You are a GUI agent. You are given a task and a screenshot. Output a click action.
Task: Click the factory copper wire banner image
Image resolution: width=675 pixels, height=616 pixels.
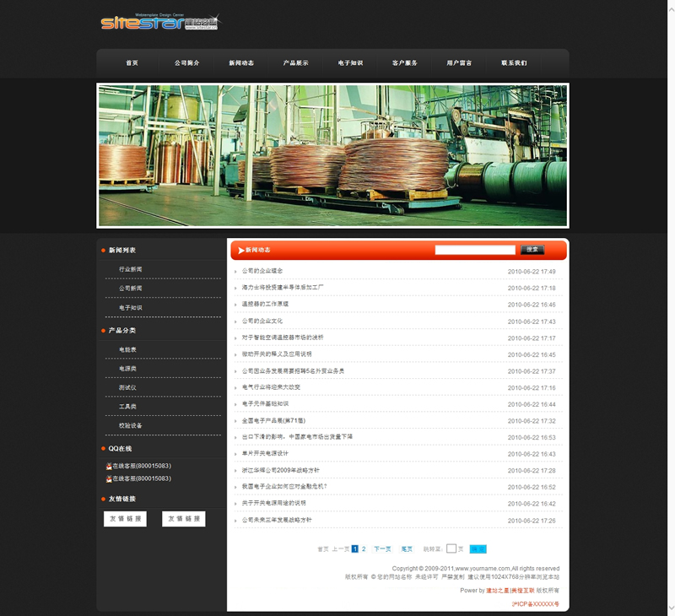click(332, 155)
